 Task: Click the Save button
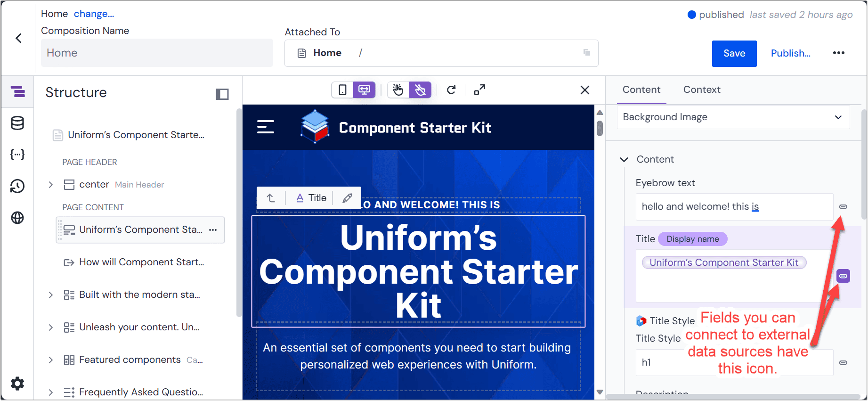click(734, 53)
